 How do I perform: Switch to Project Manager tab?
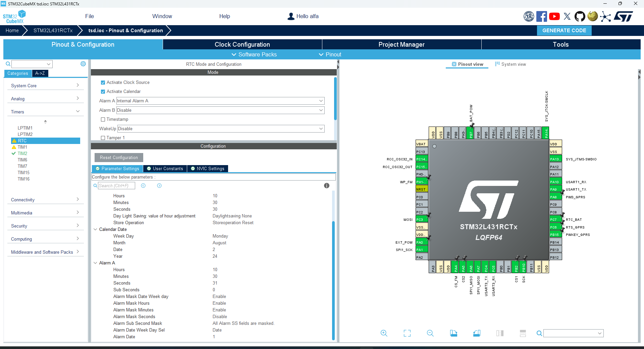point(401,45)
